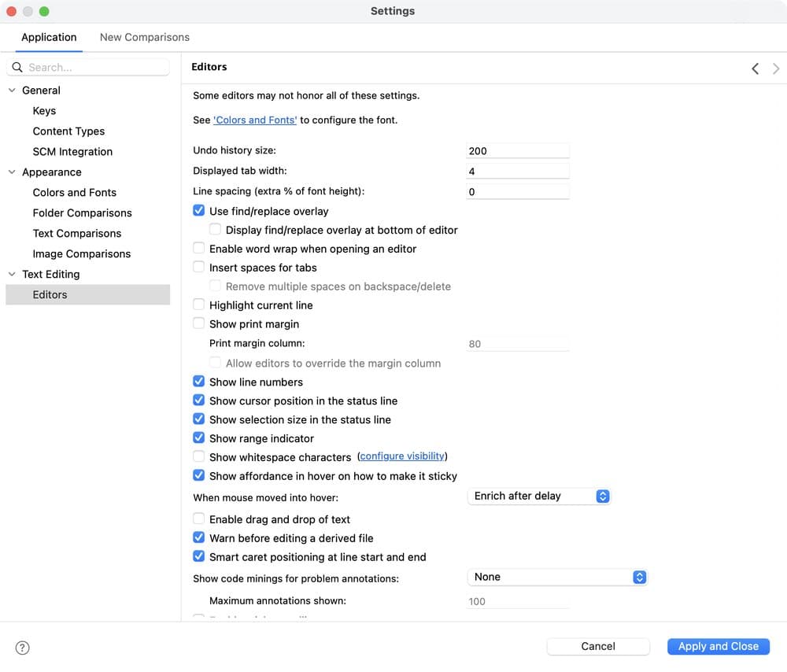787x672 pixels.
Task: Click the 'When mouse moved into hover:' label
Action: point(265,498)
